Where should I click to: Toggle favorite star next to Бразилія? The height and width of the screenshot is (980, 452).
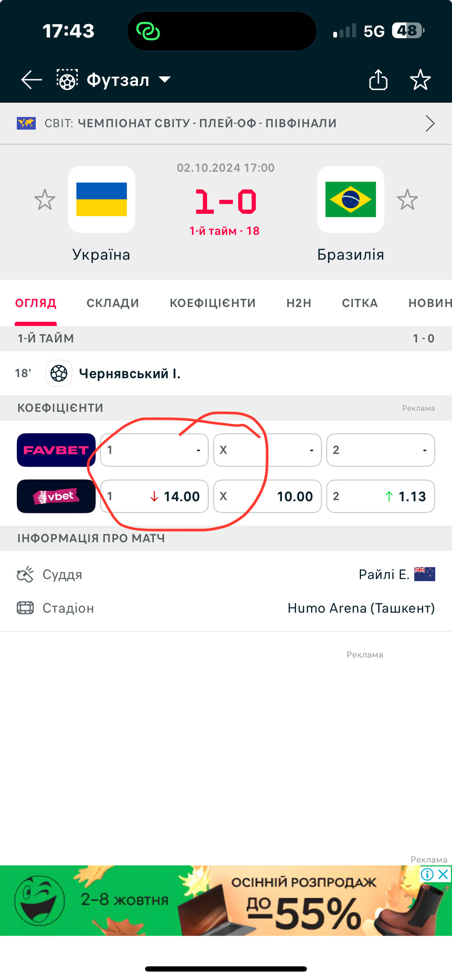[x=407, y=199]
